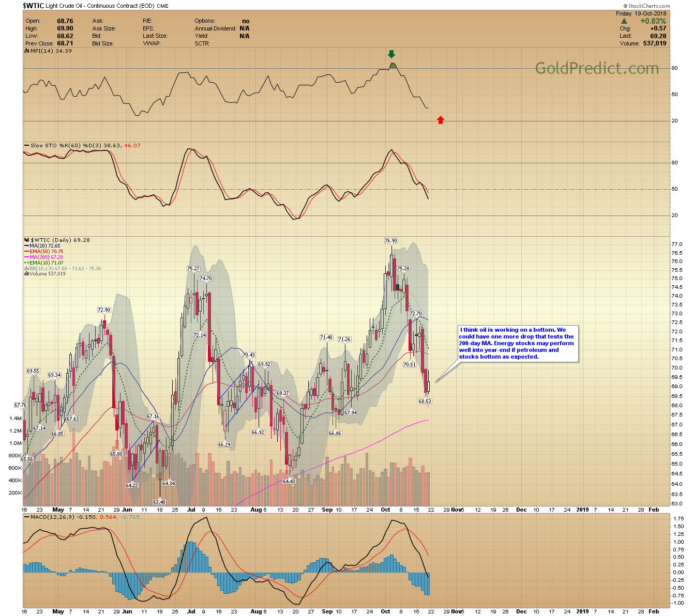Click the 69.55 price label

coord(33,371)
